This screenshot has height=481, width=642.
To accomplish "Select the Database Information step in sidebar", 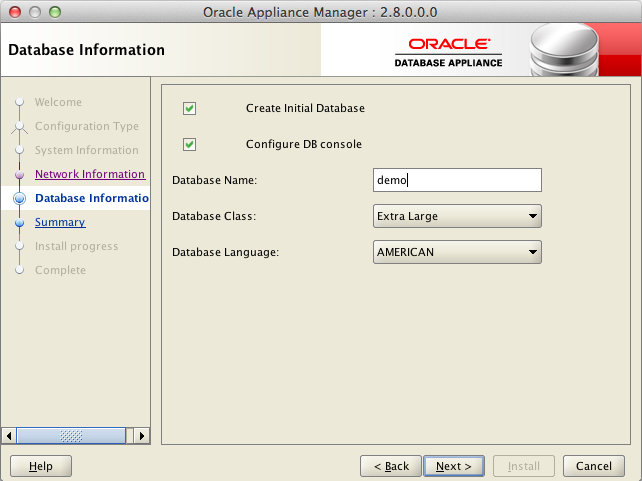I will (x=92, y=198).
